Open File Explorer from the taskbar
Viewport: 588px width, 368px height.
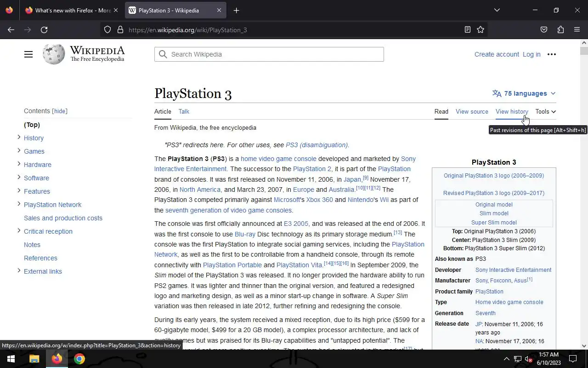34,359
